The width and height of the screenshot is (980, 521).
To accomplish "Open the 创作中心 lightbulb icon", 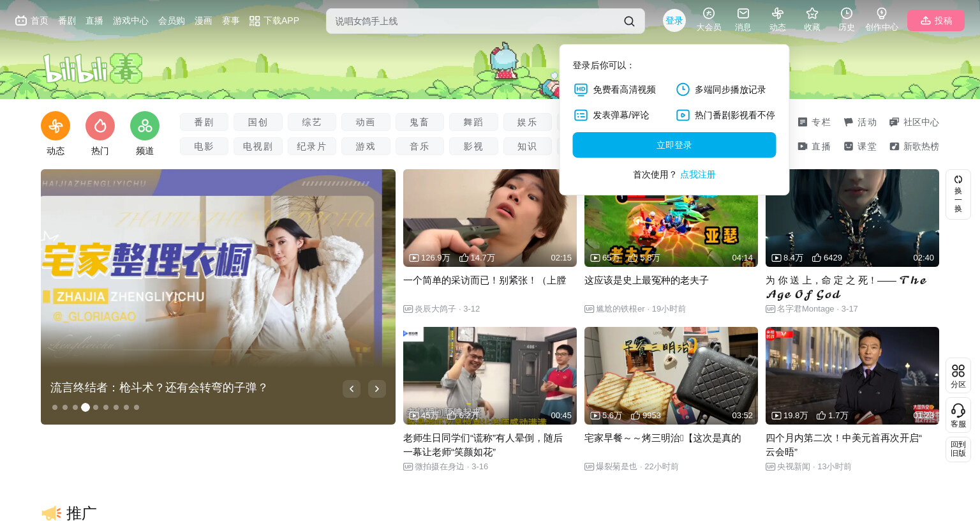I will pyautogui.click(x=882, y=19).
